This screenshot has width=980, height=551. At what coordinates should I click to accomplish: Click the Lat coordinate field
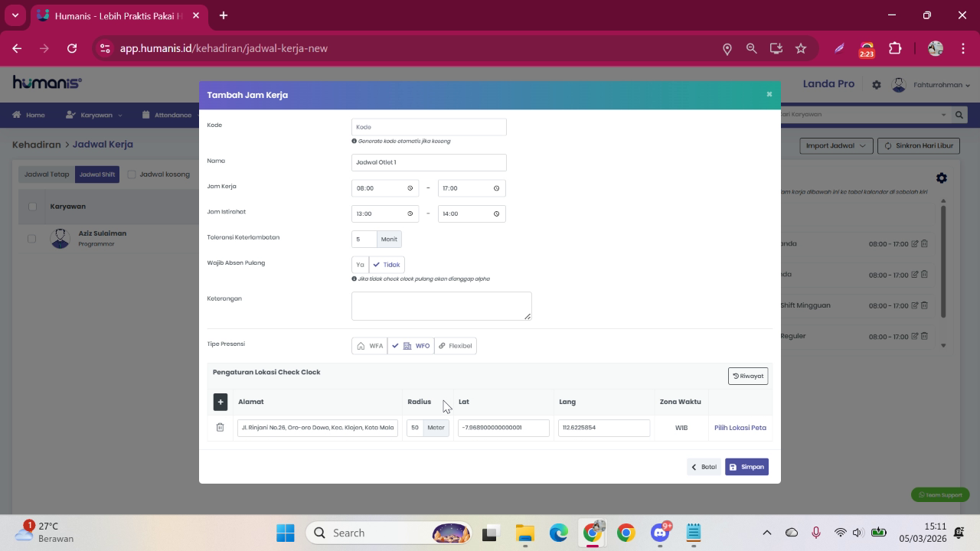click(504, 428)
